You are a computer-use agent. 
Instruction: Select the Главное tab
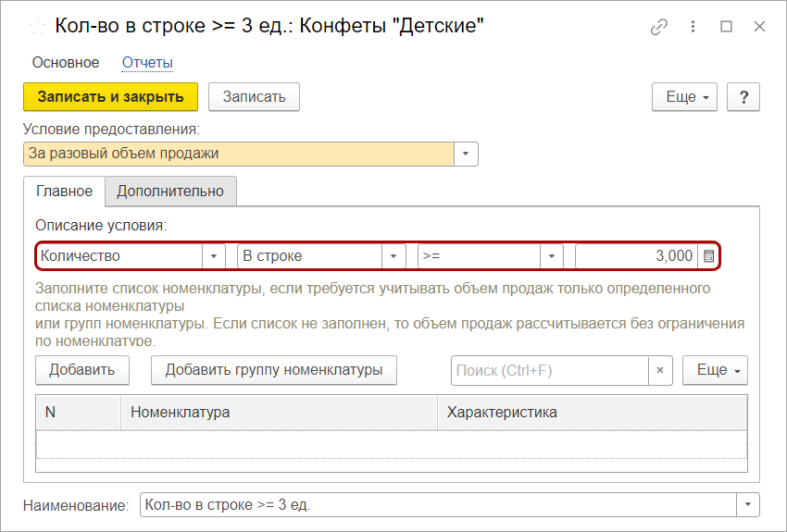(x=64, y=192)
